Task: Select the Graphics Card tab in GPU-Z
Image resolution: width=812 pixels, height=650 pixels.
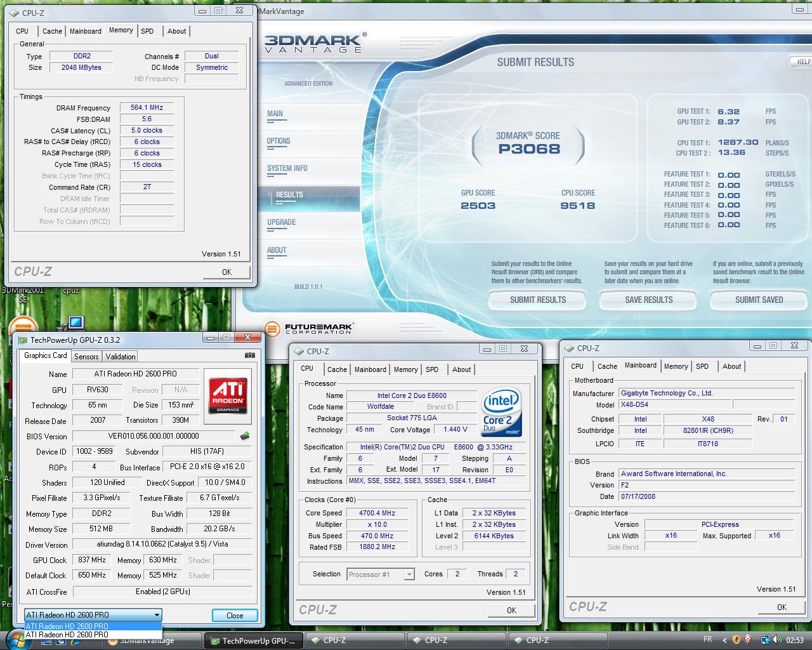Action: coord(45,355)
